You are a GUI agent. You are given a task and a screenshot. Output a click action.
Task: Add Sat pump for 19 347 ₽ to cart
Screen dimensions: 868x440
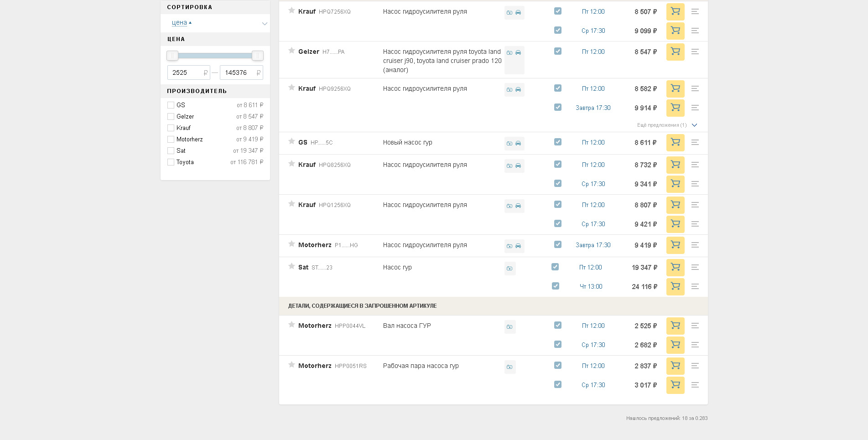click(x=675, y=268)
